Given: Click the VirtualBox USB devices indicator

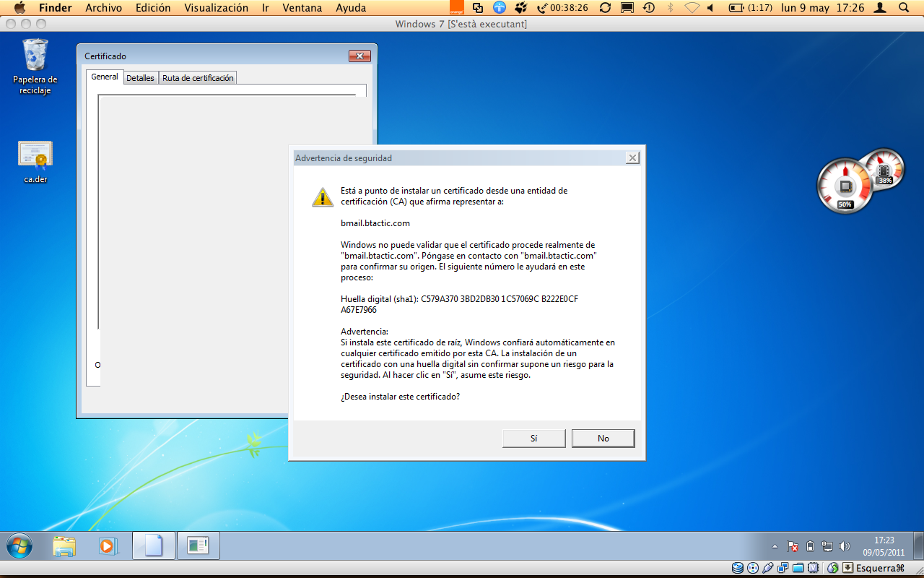Looking at the screenshot, I should click(x=768, y=569).
